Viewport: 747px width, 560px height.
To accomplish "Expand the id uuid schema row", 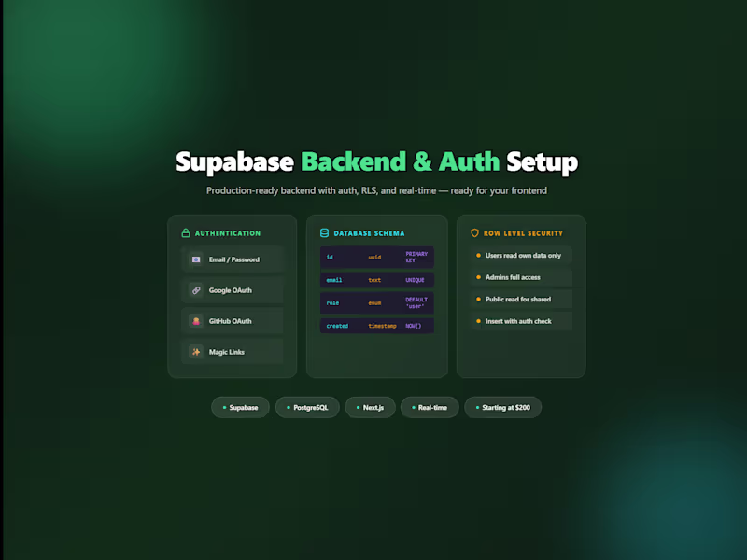I will [377, 257].
